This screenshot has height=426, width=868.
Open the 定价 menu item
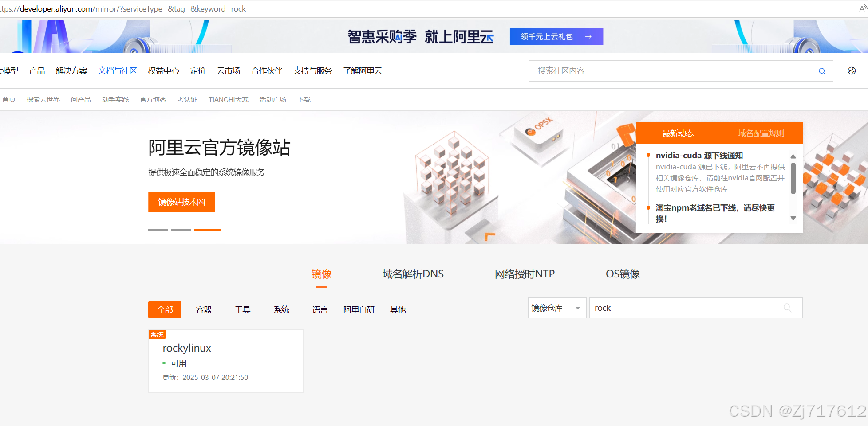pos(198,71)
